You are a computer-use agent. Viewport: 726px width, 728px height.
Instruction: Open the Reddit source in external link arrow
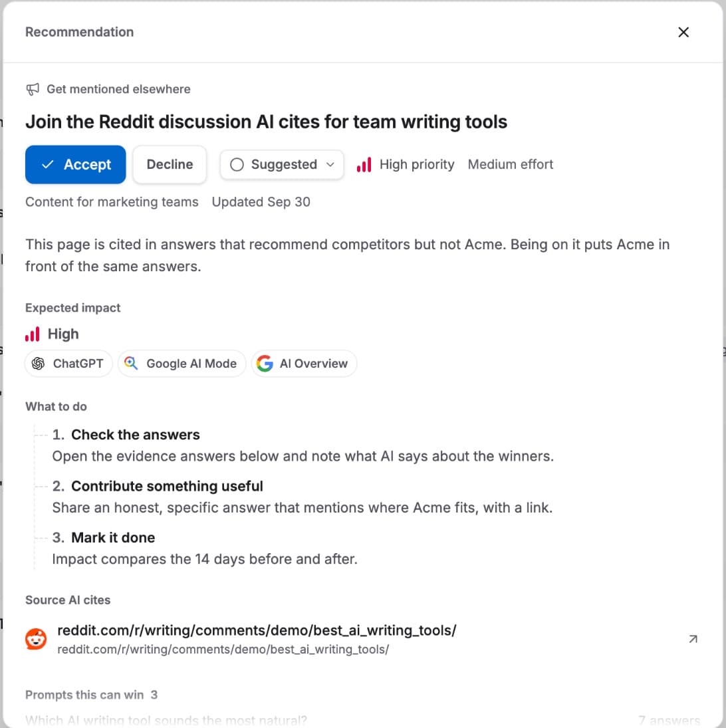pos(693,639)
